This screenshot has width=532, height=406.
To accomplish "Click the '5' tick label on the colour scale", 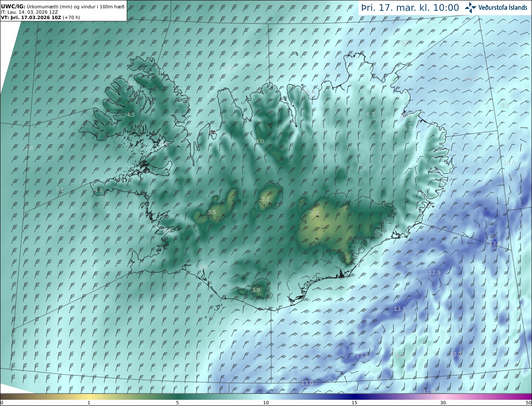I will tap(177, 403).
